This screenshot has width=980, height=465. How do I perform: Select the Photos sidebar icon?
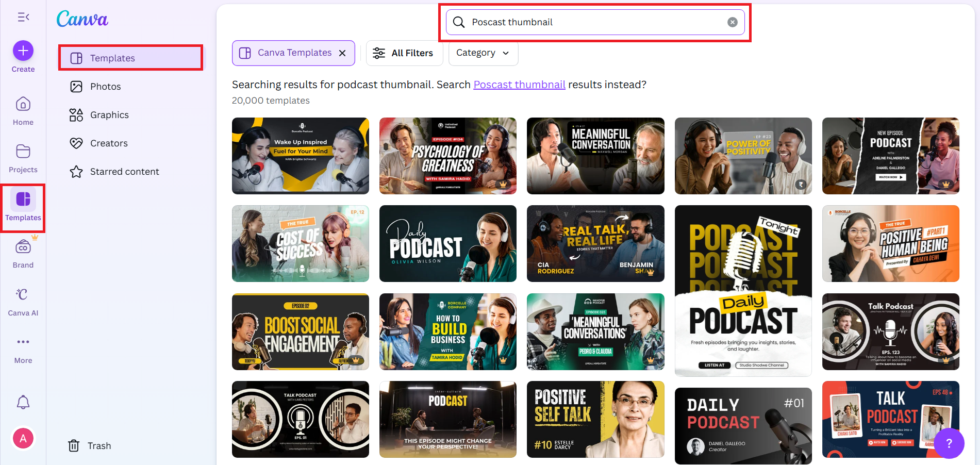pyautogui.click(x=106, y=86)
